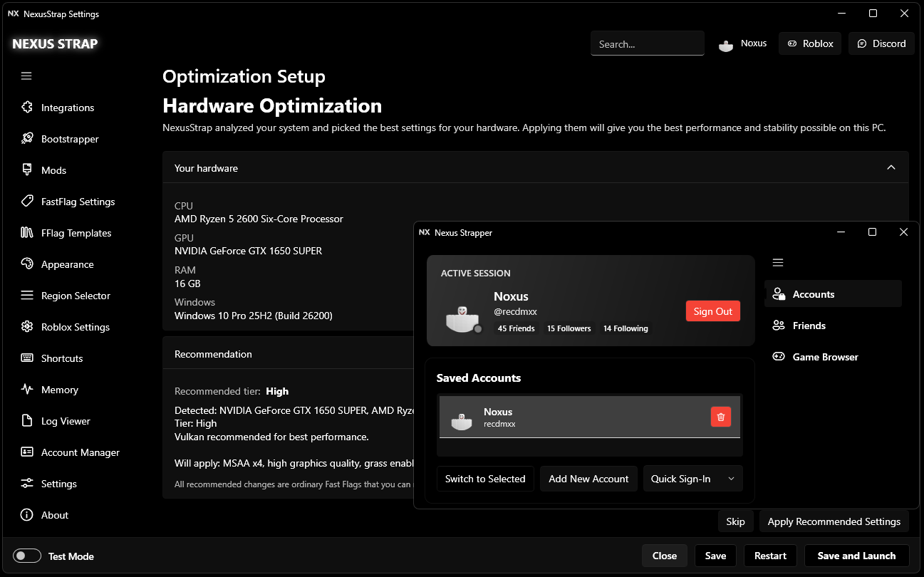
Task: Minimize the Nexus Strapper window
Action: tap(841, 232)
